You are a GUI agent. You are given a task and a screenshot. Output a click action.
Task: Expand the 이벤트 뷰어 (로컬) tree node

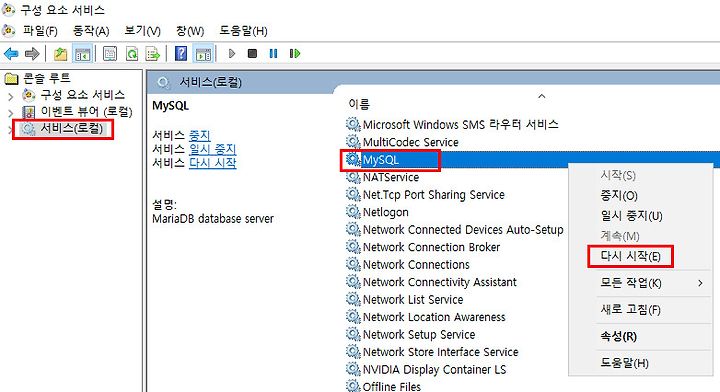11,113
